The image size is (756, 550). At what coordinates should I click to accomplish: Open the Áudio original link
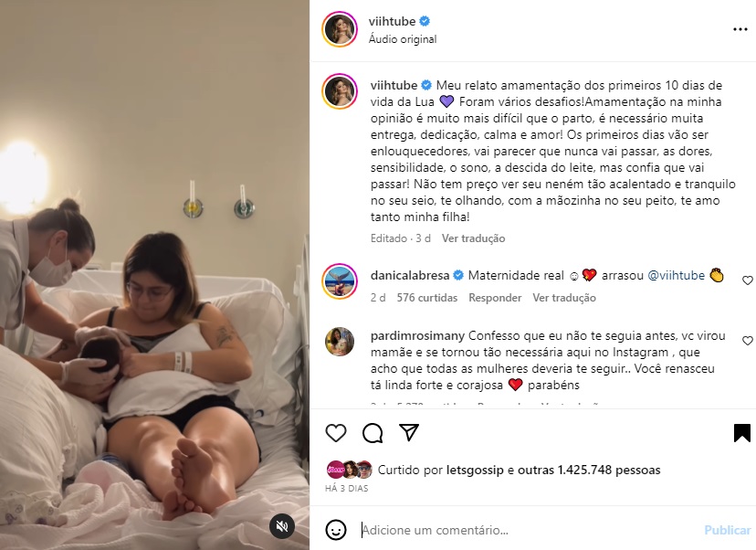(403, 39)
